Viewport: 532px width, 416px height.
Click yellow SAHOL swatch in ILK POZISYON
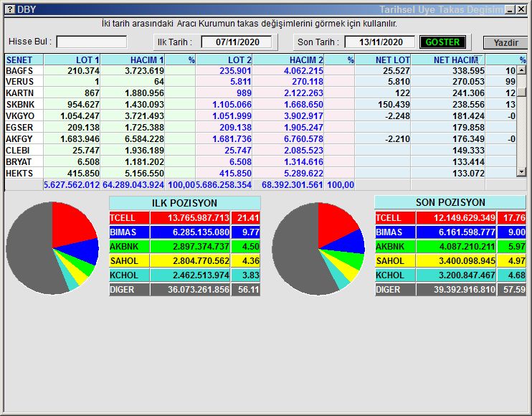coord(129,261)
